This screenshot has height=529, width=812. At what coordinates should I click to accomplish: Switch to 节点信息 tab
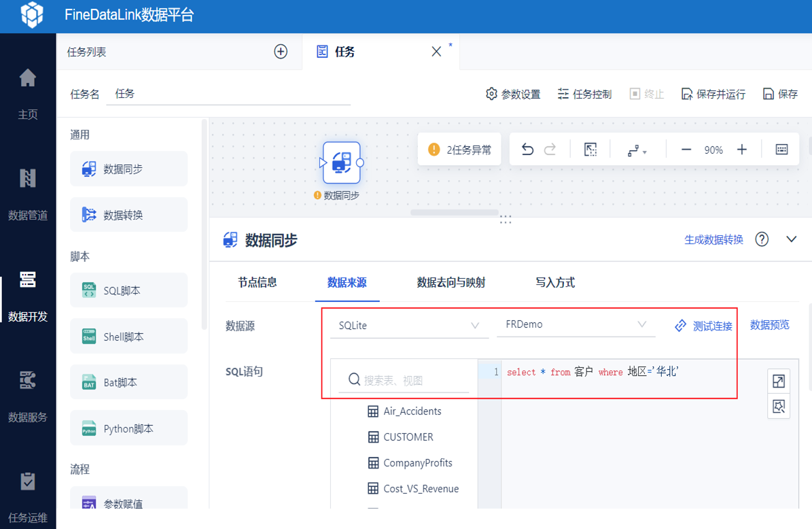click(258, 282)
